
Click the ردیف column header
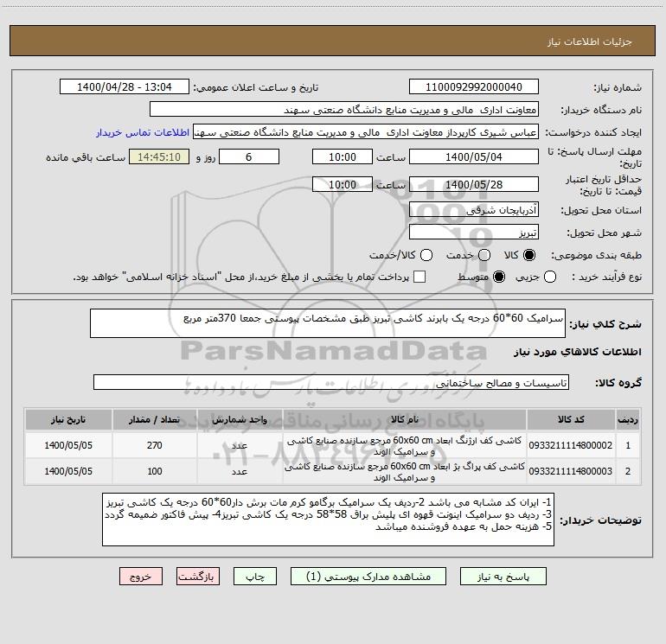pos(628,419)
